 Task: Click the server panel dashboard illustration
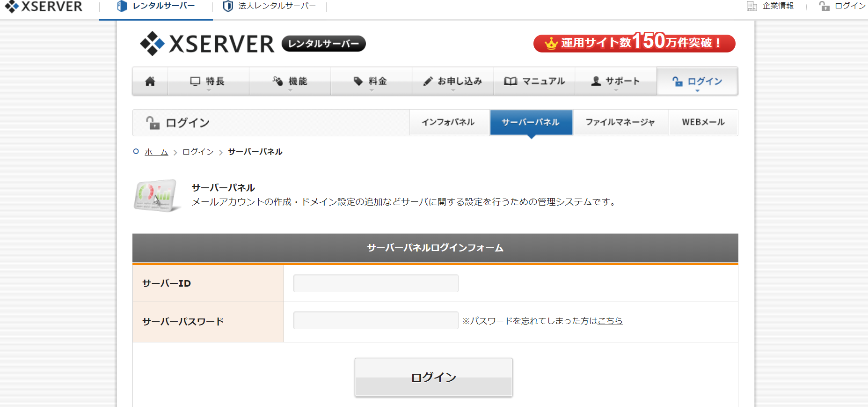pos(157,195)
